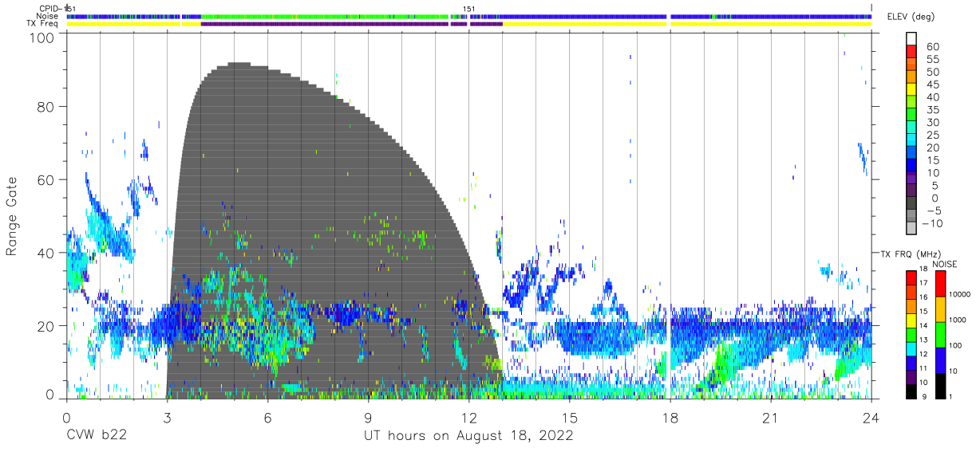Select the 'Range Gate' y-axis label
Image resolution: width=980 pixels, height=452 pixels.
(x=12, y=216)
